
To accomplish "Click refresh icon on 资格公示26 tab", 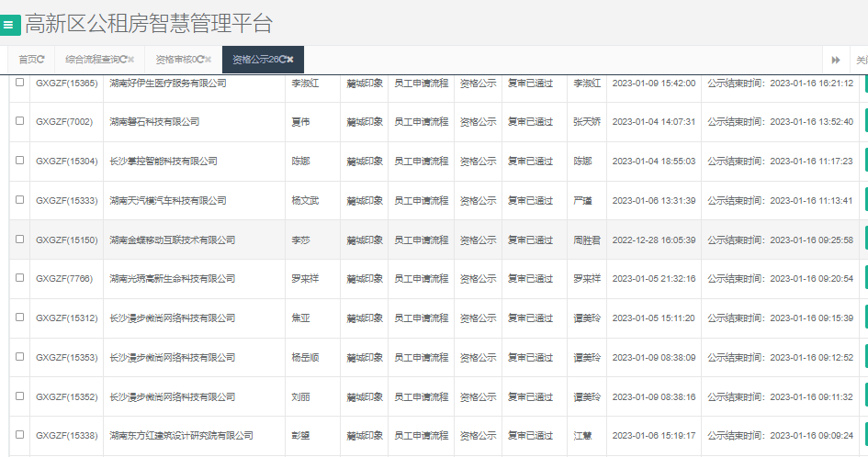I will tap(282, 60).
